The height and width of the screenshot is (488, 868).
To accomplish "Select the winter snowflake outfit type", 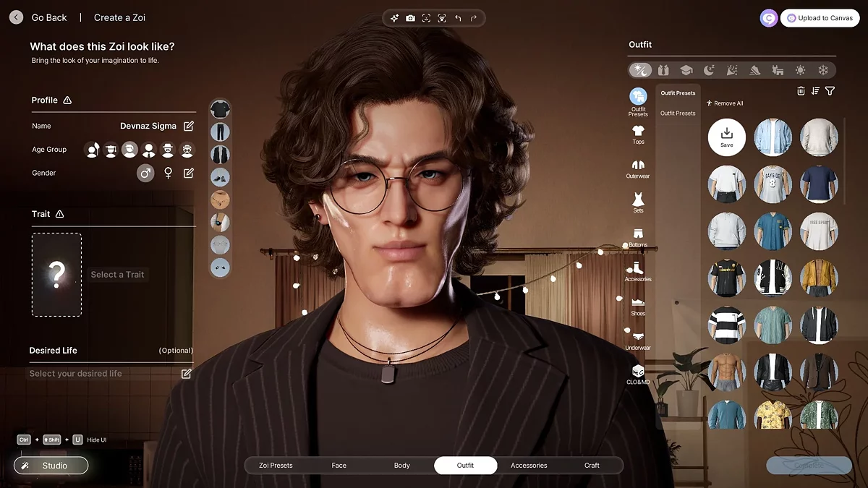I will tap(823, 70).
